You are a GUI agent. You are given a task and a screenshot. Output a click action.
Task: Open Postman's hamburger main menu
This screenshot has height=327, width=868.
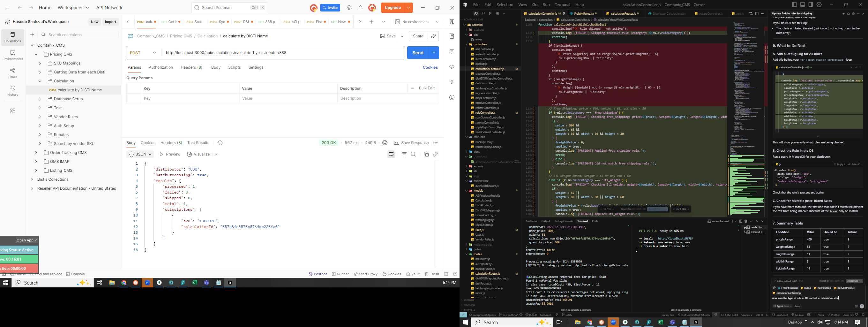[x=7, y=8]
